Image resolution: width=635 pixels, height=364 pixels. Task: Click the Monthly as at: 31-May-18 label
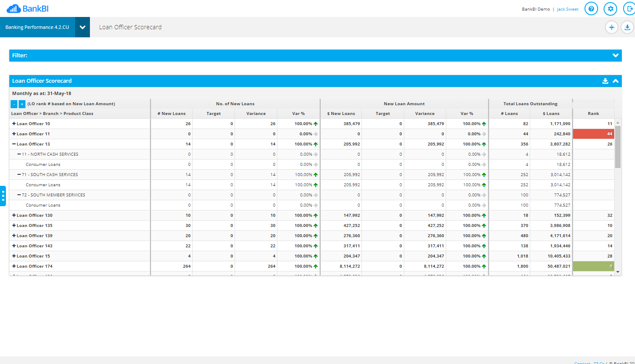42,93
